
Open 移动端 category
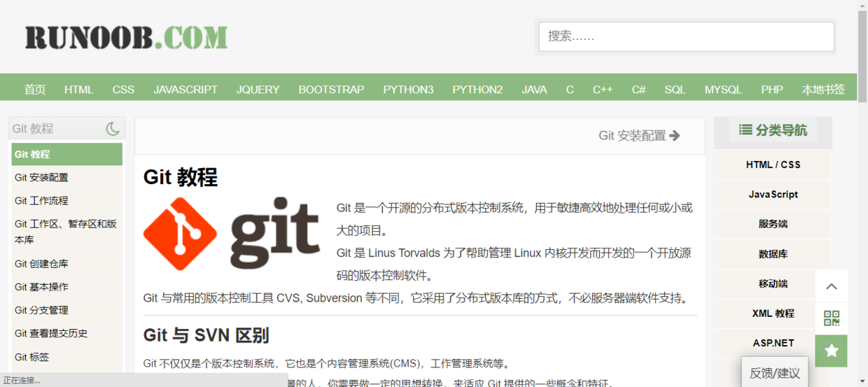(x=773, y=283)
